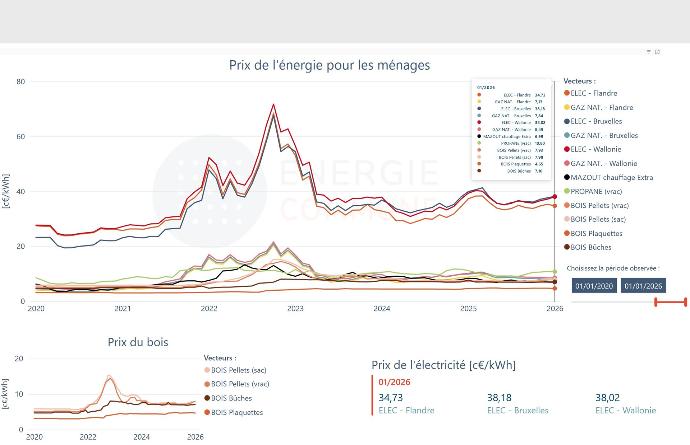The height and width of the screenshot is (445, 690).
Task: Click the pink GAZ NAT. - Wallonie legend marker
Action: (x=567, y=163)
